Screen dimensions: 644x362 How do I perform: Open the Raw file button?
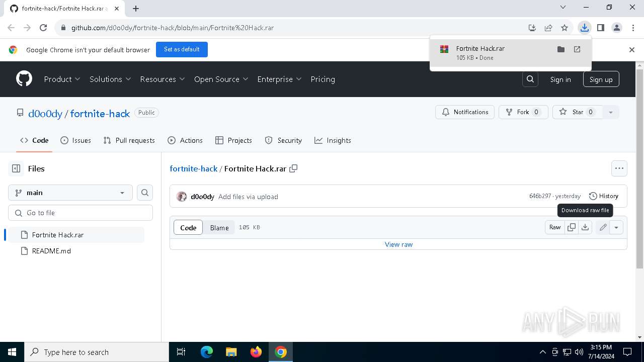(x=555, y=227)
